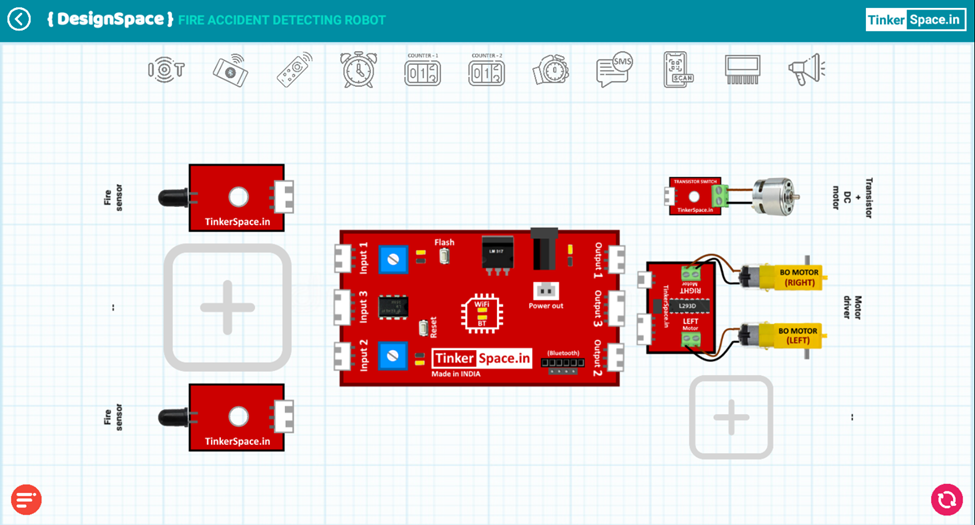975x525 pixels.
Task: Click the WiFi BT chip on the board
Action: coord(482,314)
